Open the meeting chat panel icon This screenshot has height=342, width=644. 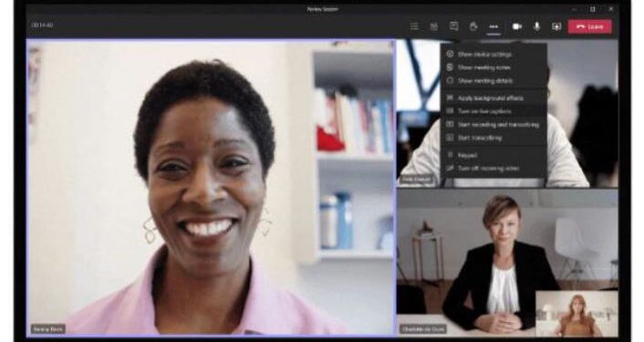454,26
